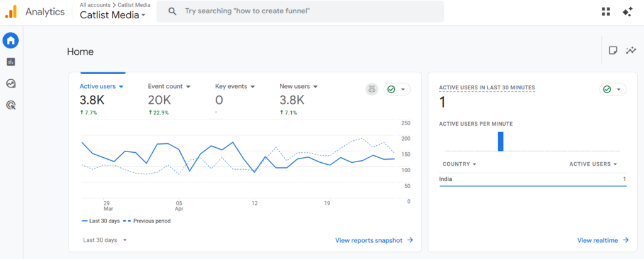The height and width of the screenshot is (259, 644).
Task: Click the Google Analytics logo
Action: 11,11
